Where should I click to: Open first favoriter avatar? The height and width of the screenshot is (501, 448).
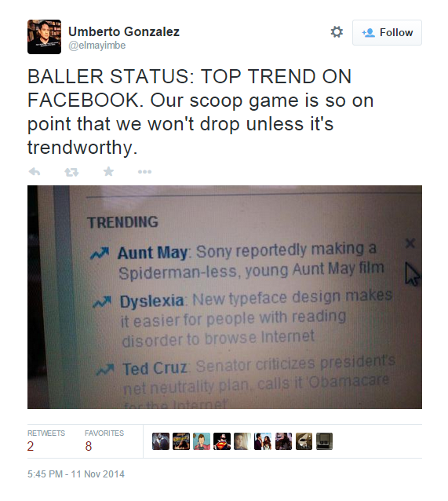[161, 441]
